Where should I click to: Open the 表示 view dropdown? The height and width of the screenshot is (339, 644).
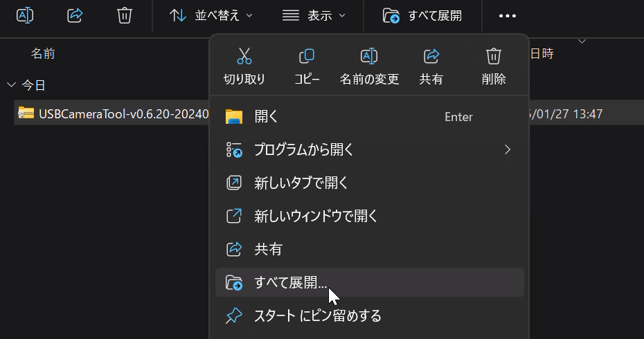pos(314,15)
